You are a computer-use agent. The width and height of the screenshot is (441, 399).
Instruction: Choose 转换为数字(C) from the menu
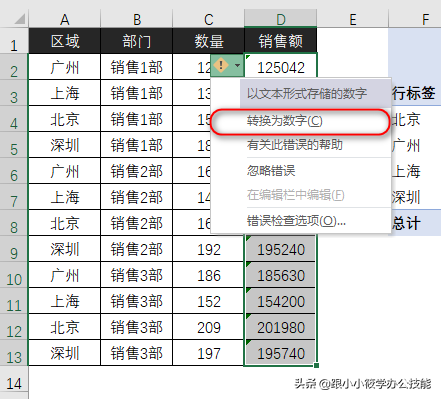pos(301,121)
